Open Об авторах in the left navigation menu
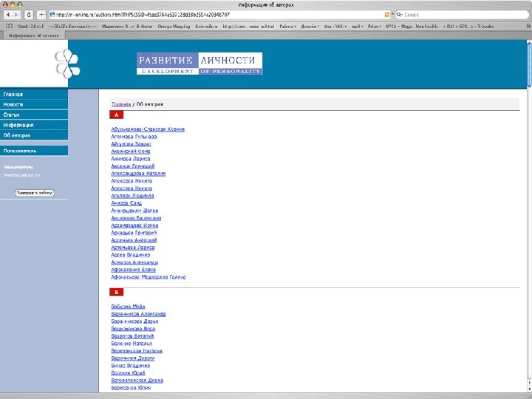 tap(34, 135)
